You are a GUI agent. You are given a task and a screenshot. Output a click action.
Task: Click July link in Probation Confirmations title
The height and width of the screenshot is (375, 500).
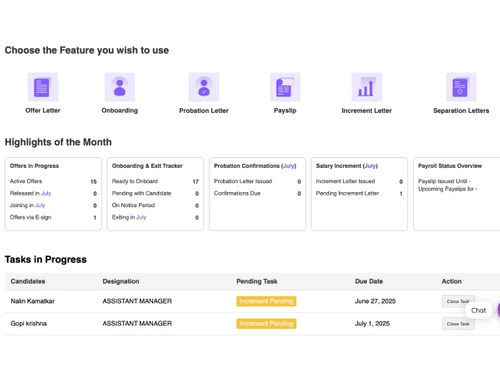pos(289,166)
